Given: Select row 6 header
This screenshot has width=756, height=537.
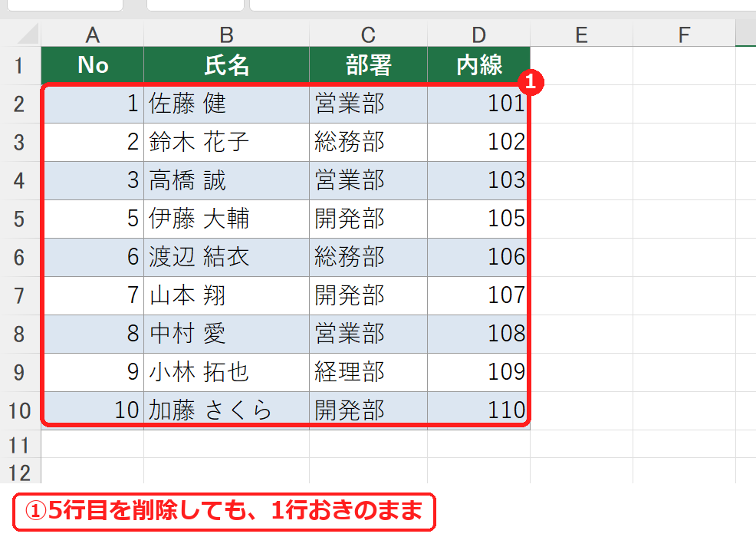Looking at the screenshot, I should 19,258.
